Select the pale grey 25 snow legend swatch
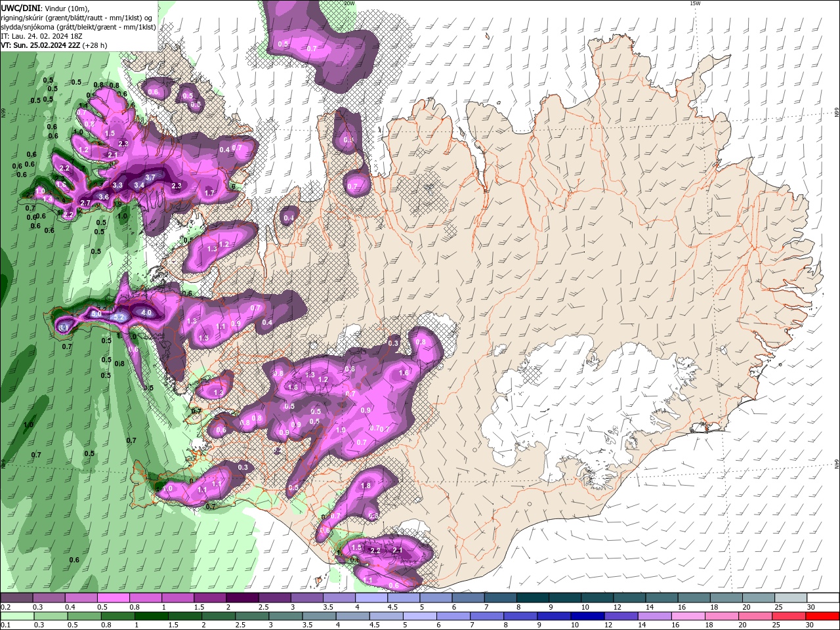The height and width of the screenshot is (630, 840). pos(790,598)
